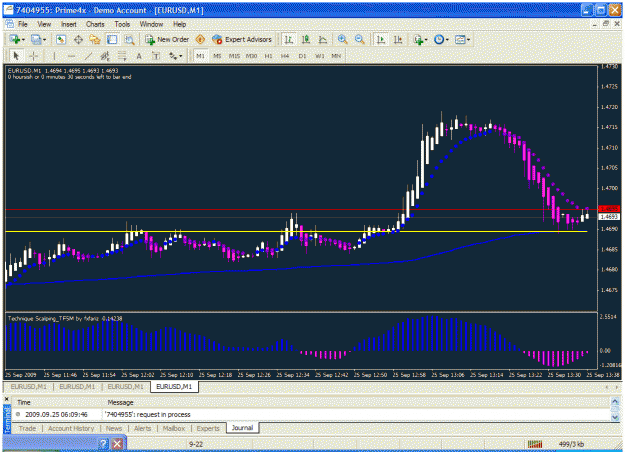The height and width of the screenshot is (452, 625).
Task: Click the 499/3 kb connection status
Action: pyautogui.click(x=571, y=444)
